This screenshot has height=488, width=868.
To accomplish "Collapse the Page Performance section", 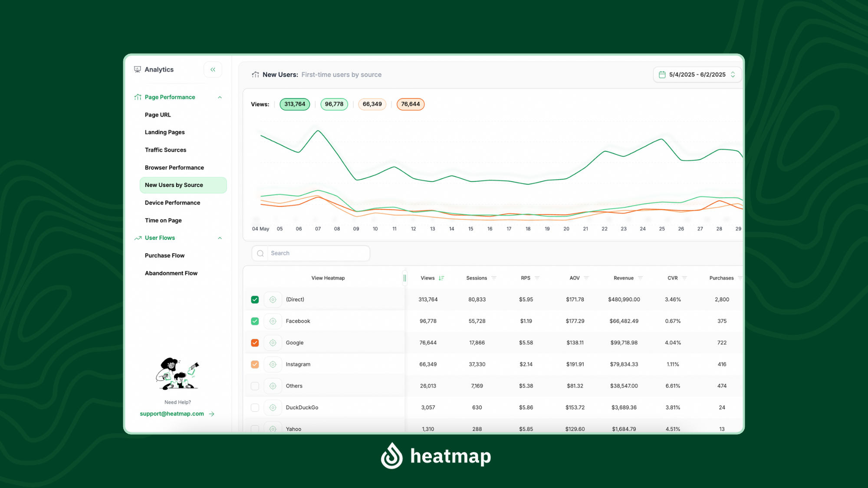I will [x=220, y=97].
